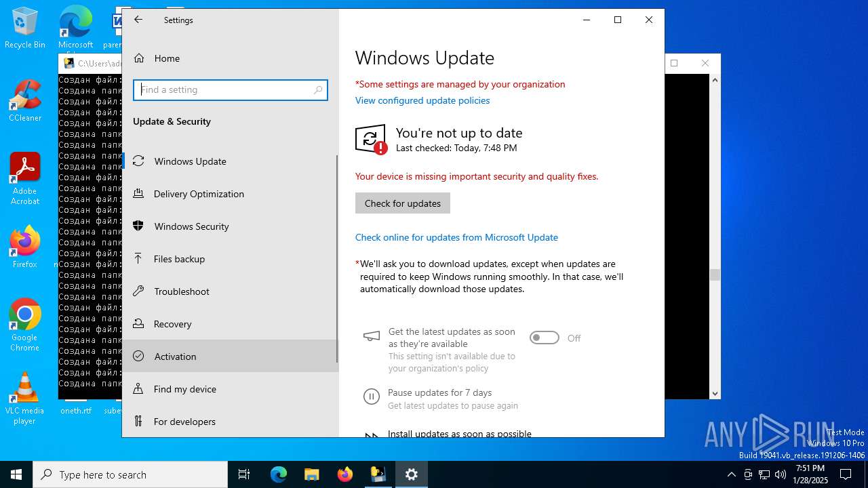Image resolution: width=868 pixels, height=488 pixels.
Task: Click the Windows Update sync icon in sidebar
Action: 138,161
